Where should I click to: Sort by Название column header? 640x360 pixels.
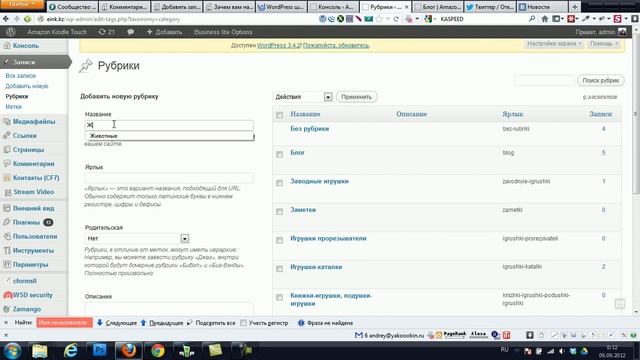click(305, 114)
